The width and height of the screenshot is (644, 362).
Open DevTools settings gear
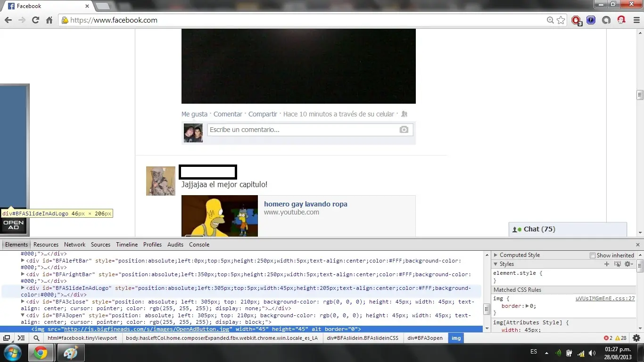[636, 338]
